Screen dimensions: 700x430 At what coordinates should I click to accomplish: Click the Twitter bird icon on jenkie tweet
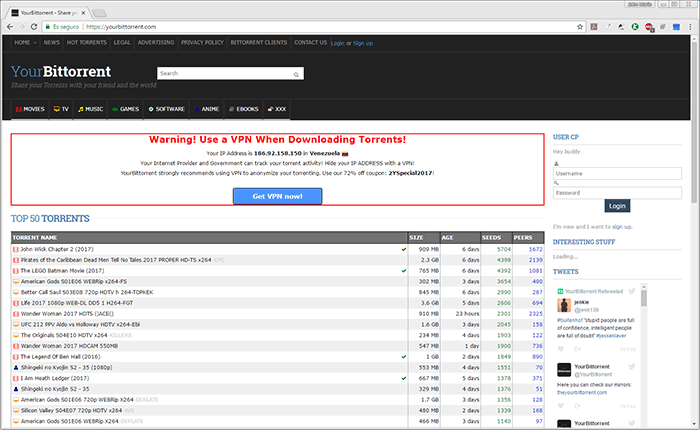[632, 292]
